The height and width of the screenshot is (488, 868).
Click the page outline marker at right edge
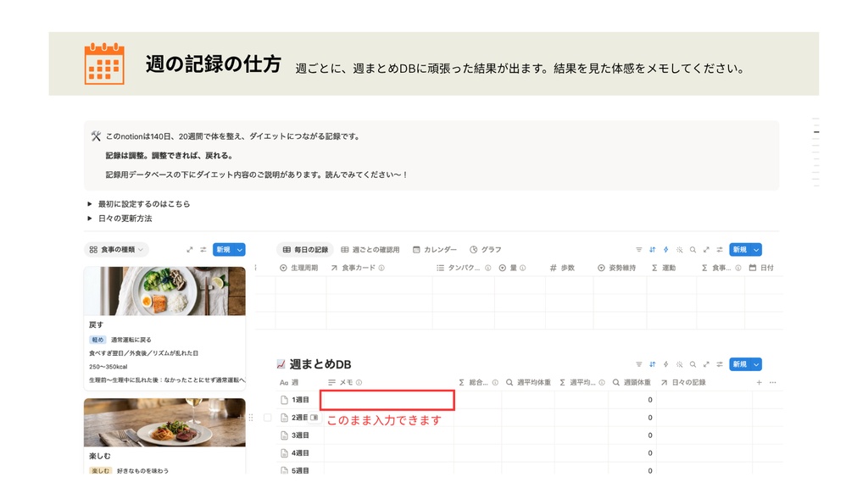click(x=816, y=132)
